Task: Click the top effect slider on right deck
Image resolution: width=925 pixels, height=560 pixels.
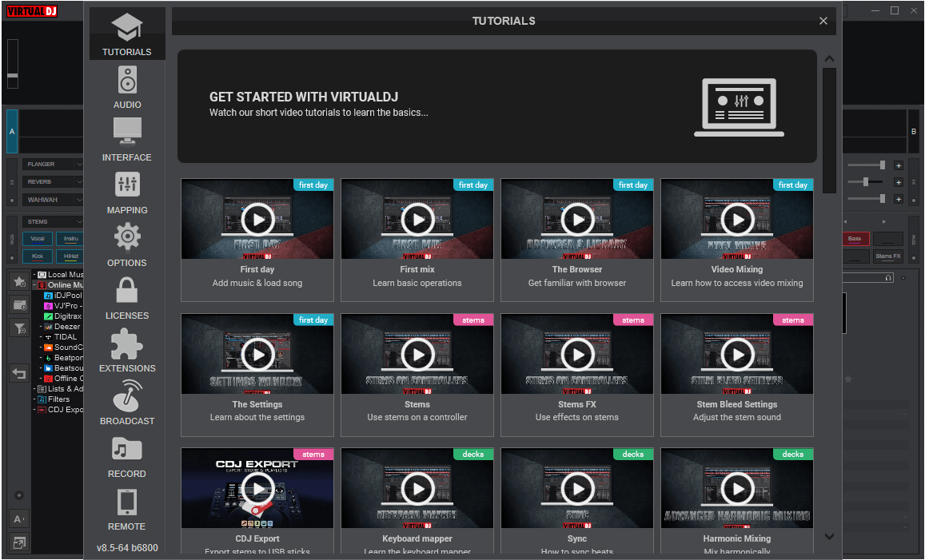Action: (867, 165)
